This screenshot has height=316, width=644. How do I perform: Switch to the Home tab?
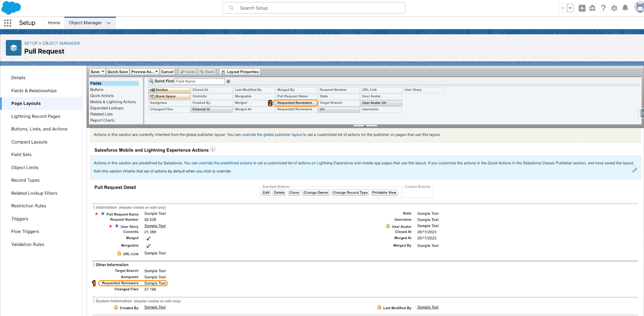click(x=54, y=23)
